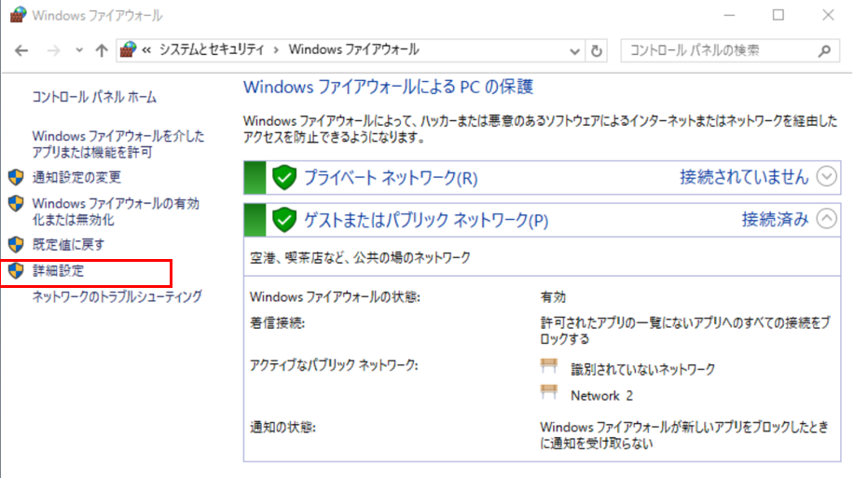Screen dimensions: 868x478
Task: Click the up-directory arrow icon
Action: coord(102,50)
